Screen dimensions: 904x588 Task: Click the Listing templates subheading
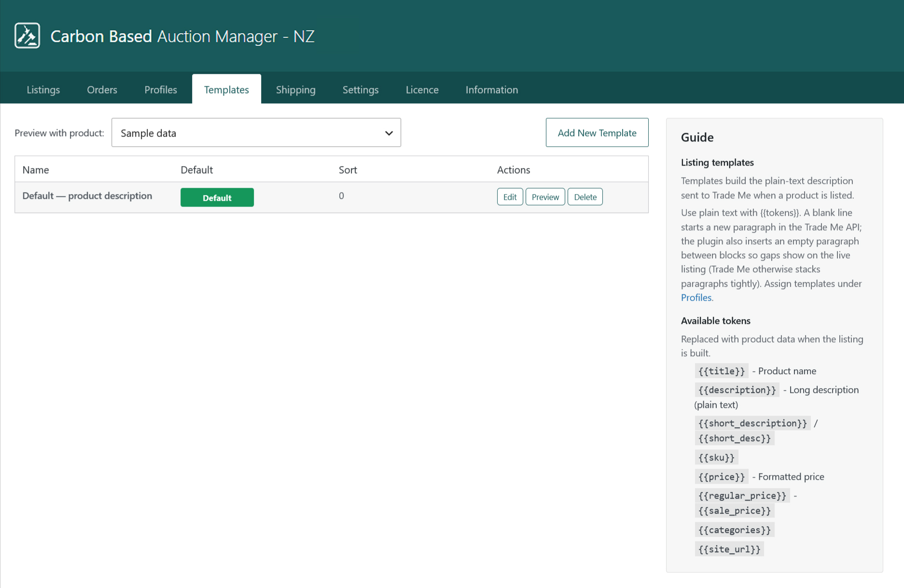717,163
